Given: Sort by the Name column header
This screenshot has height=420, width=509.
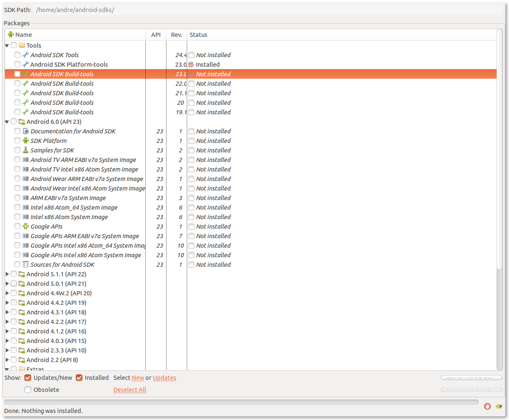Looking at the screenshot, I should pyautogui.click(x=75, y=35).
